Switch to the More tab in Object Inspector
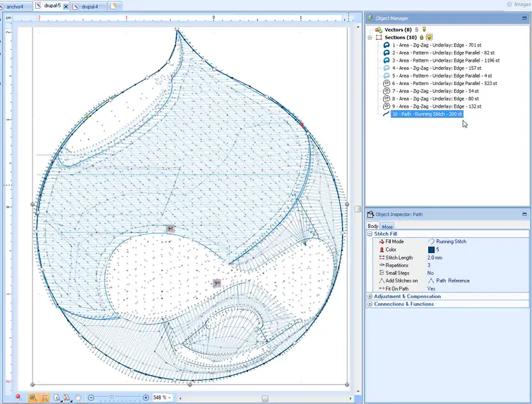 pyautogui.click(x=387, y=227)
